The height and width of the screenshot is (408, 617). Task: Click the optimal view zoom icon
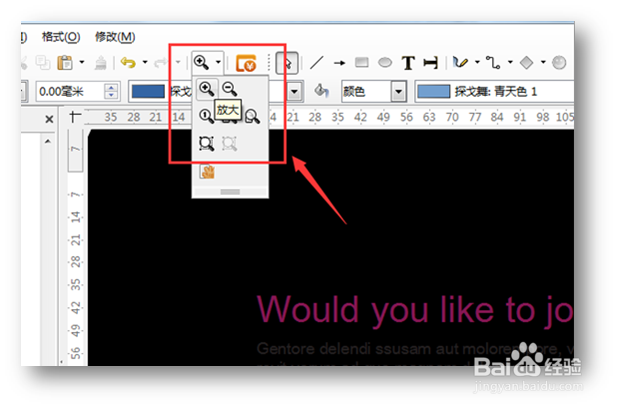[206, 144]
